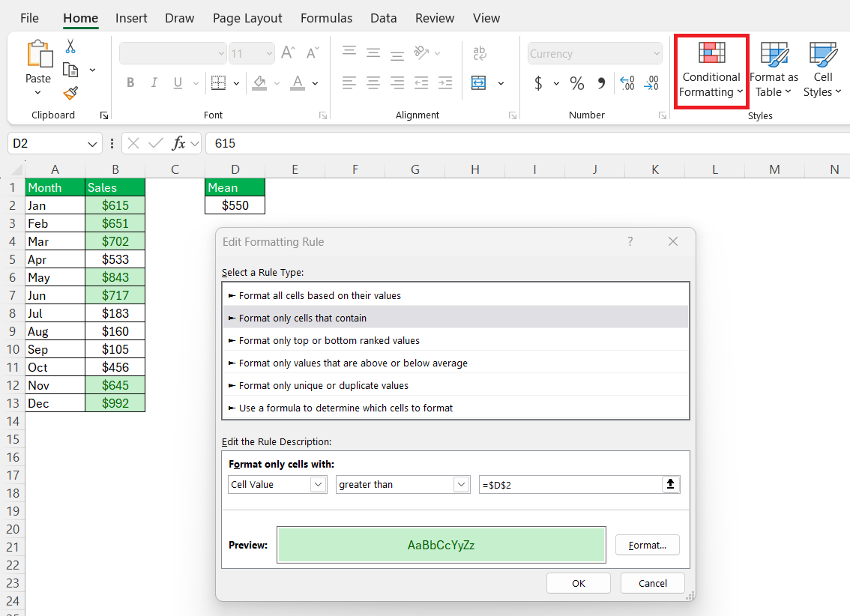Expand the Name Box dropdown for D2
The width and height of the screenshot is (850, 616).
click(x=92, y=144)
